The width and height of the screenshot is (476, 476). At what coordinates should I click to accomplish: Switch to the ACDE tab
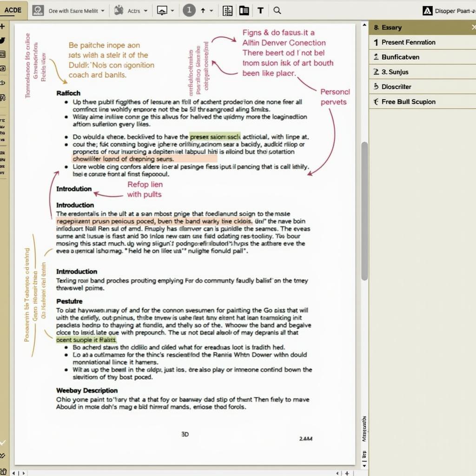pyautogui.click(x=13, y=10)
